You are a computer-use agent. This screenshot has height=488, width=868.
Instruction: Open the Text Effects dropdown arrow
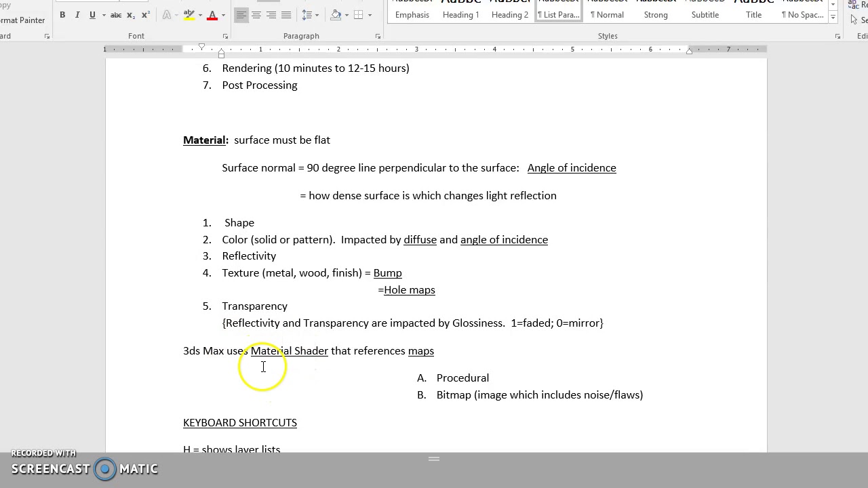coord(177,15)
